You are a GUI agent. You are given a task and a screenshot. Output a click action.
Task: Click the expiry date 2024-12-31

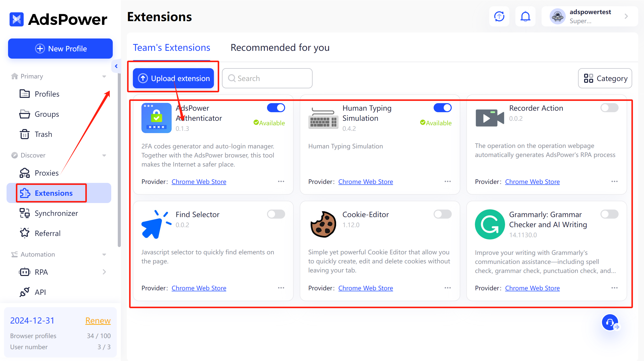(32, 320)
